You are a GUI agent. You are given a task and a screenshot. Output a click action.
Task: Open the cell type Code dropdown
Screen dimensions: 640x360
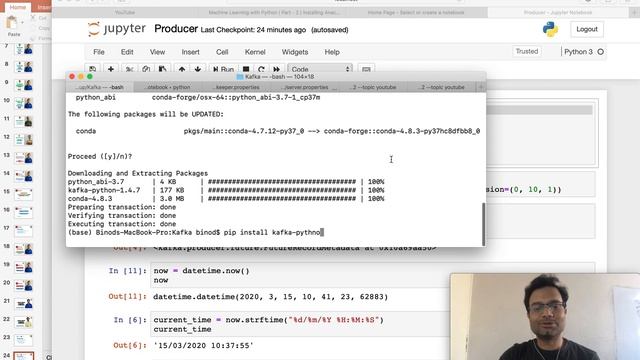click(x=320, y=69)
